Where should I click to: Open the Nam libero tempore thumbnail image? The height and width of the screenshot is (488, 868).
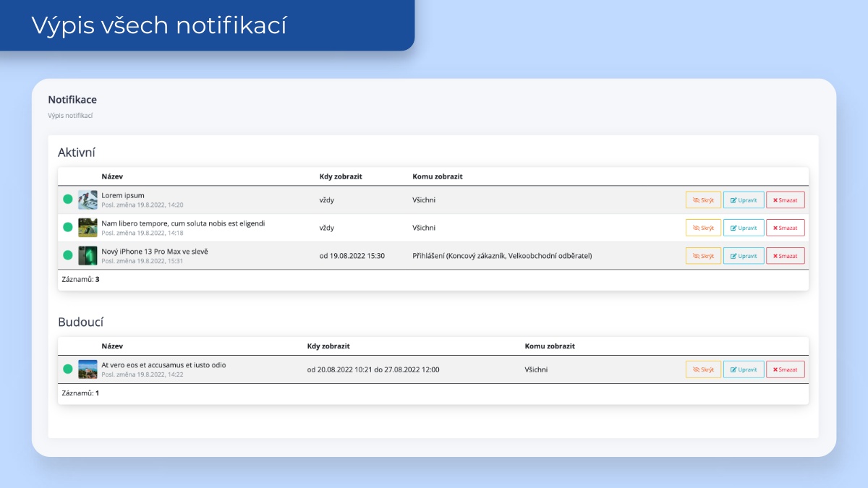click(x=88, y=228)
